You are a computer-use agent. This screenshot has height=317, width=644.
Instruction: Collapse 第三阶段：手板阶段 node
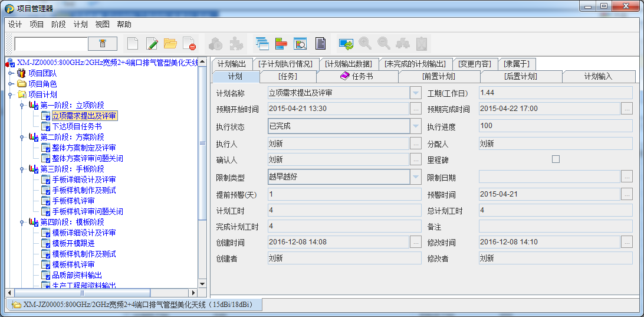point(22,169)
